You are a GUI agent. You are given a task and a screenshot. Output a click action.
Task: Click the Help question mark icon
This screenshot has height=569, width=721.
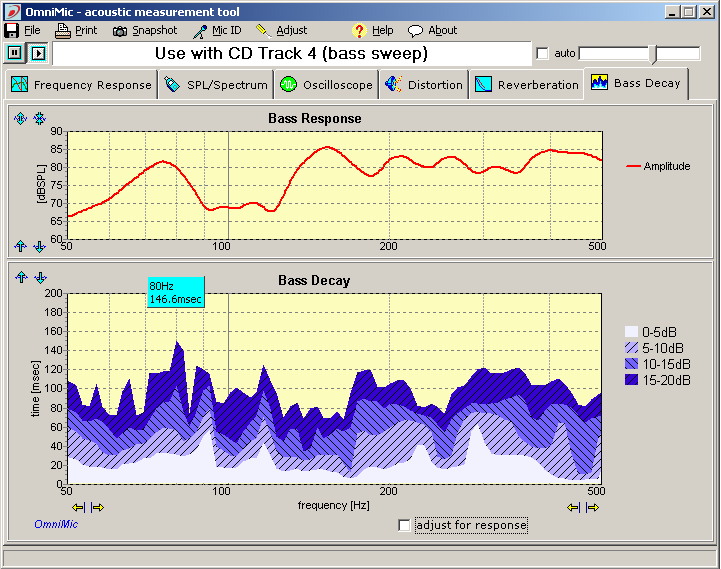360,30
